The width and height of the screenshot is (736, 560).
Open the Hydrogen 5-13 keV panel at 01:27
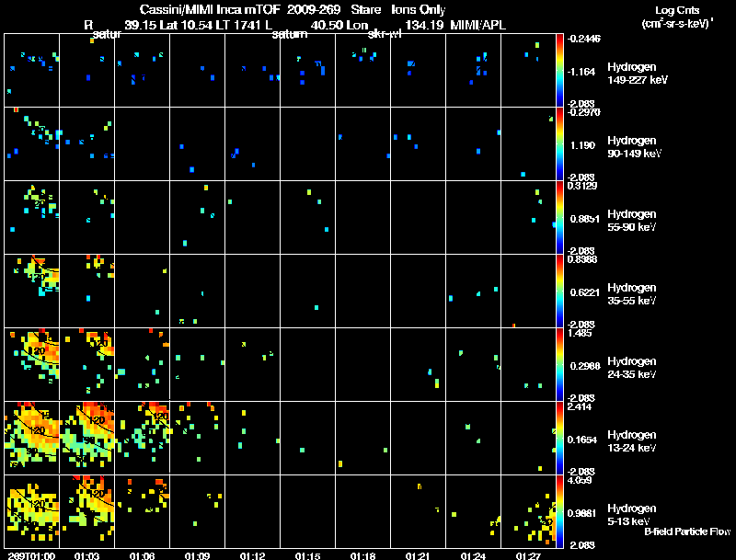pyautogui.click(x=528, y=511)
